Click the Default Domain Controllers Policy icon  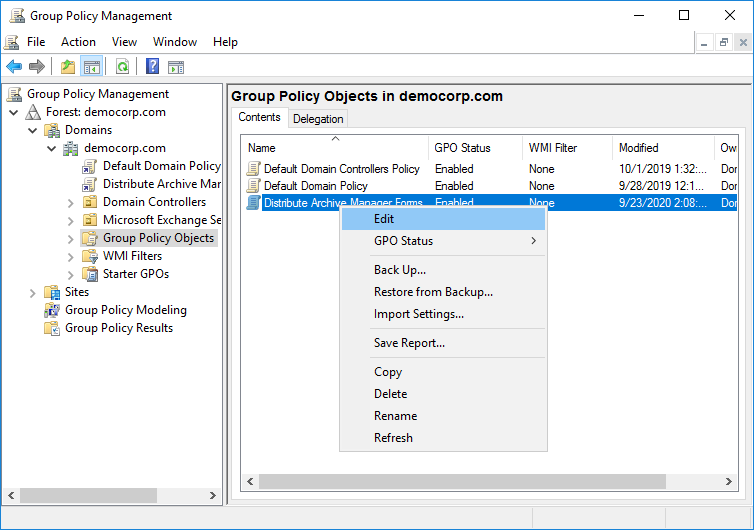tap(254, 169)
